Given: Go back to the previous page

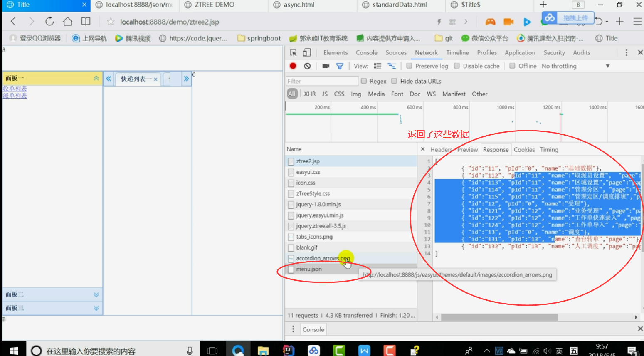Looking at the screenshot, I should (x=13, y=22).
